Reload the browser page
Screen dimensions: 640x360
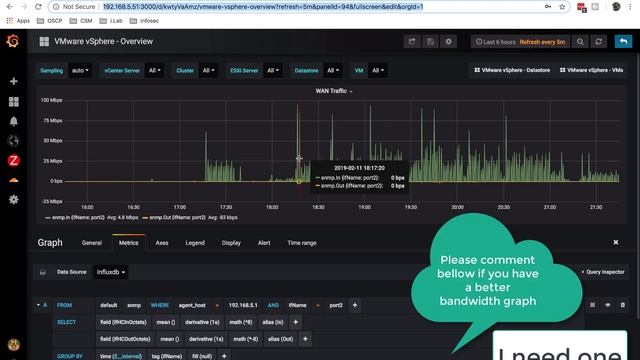(38, 7)
